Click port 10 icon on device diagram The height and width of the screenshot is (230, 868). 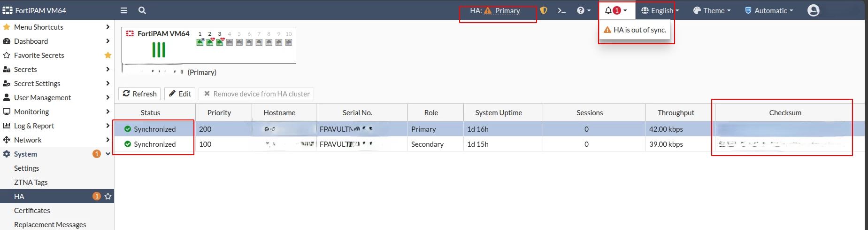(289, 42)
